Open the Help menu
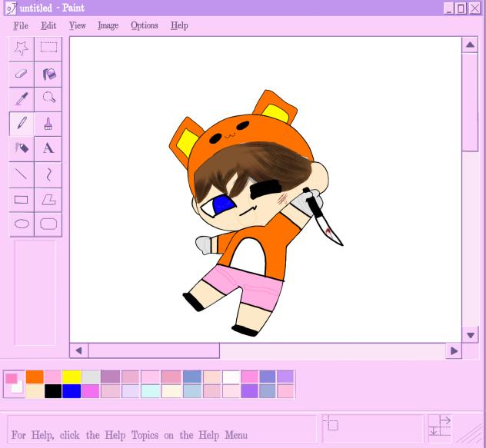The width and height of the screenshot is (486, 448). pos(179,25)
